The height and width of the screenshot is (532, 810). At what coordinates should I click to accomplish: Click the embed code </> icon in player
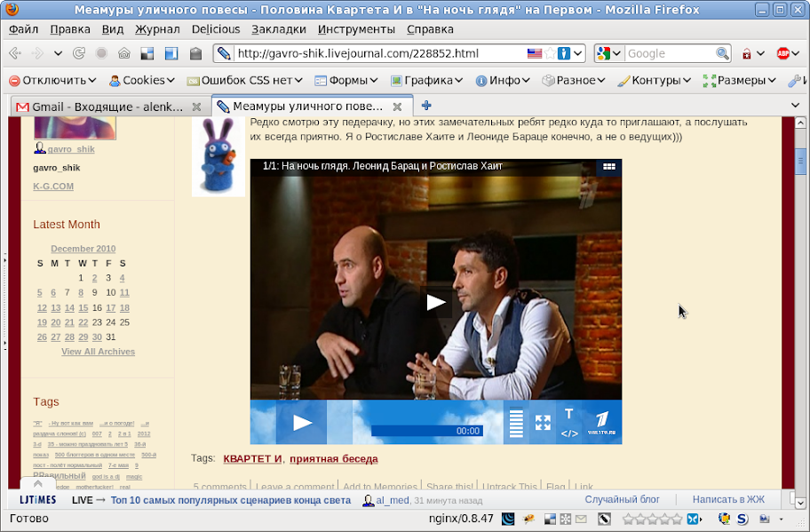coord(569,433)
